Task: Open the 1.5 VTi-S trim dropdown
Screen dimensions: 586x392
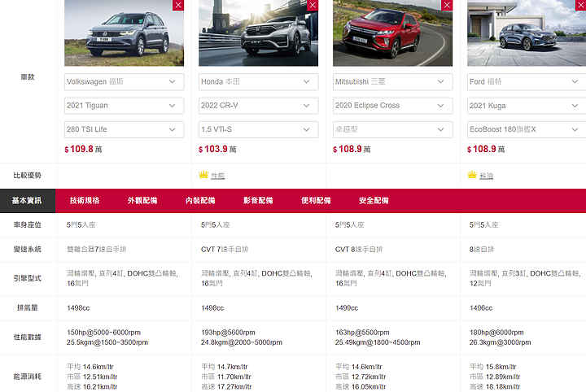Action: [258, 129]
